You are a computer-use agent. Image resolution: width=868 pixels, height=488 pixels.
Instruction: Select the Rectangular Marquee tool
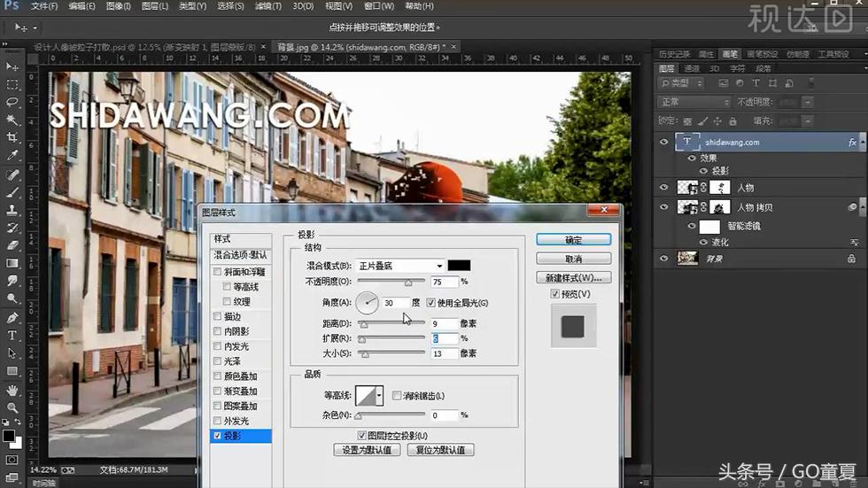pyautogui.click(x=12, y=85)
